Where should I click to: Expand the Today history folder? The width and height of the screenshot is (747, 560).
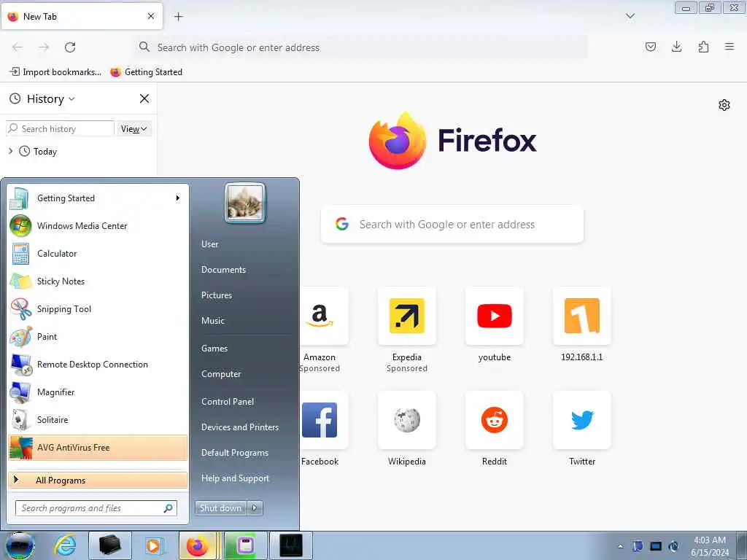[10, 152]
